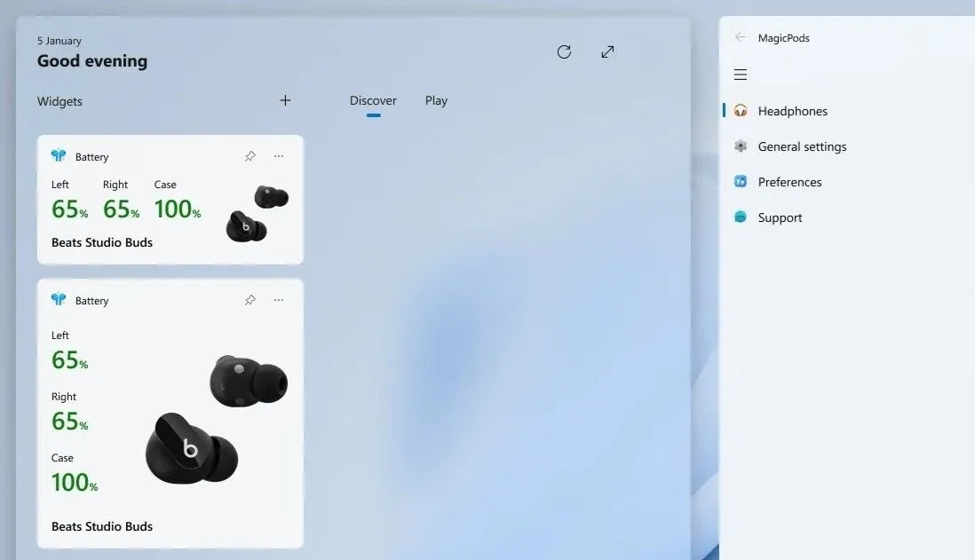Click the MagicPods window title
This screenshot has width=975, height=560.
pyautogui.click(x=783, y=38)
